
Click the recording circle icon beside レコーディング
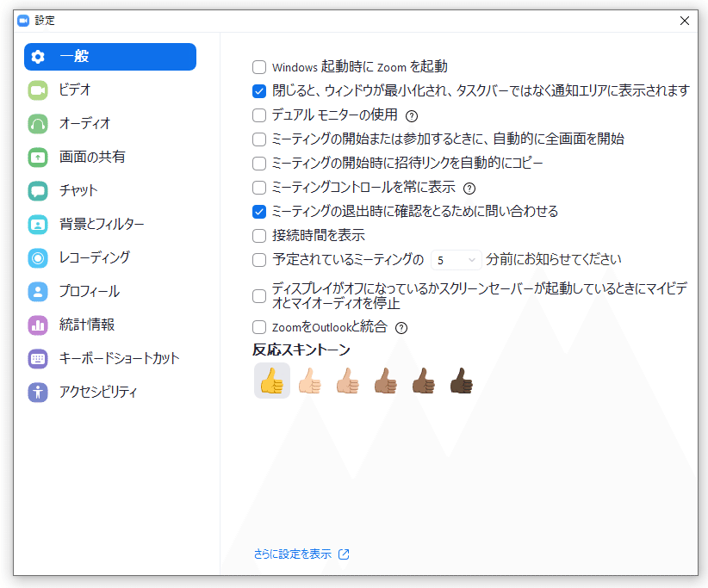pyautogui.click(x=38, y=258)
